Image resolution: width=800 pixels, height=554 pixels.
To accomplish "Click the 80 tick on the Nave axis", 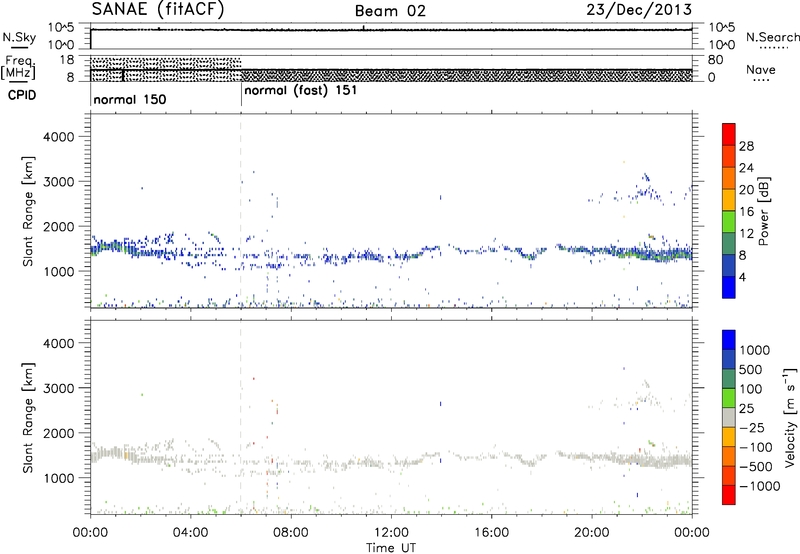I will [x=716, y=60].
